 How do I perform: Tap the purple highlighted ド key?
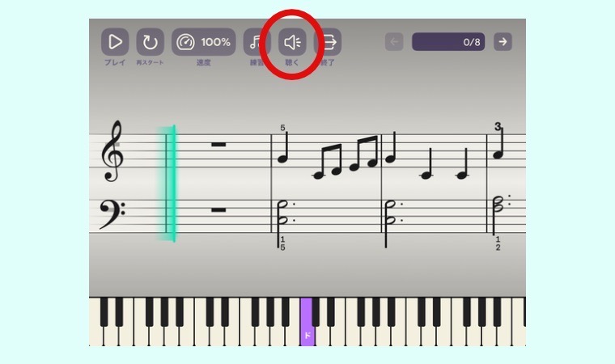pyautogui.click(x=307, y=323)
